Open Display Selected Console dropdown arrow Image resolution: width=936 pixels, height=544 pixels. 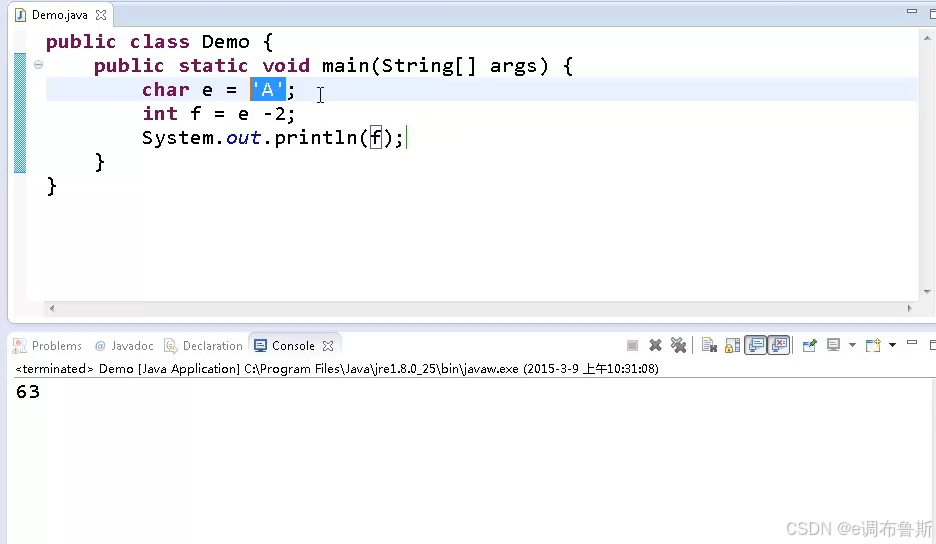pyautogui.click(x=852, y=345)
